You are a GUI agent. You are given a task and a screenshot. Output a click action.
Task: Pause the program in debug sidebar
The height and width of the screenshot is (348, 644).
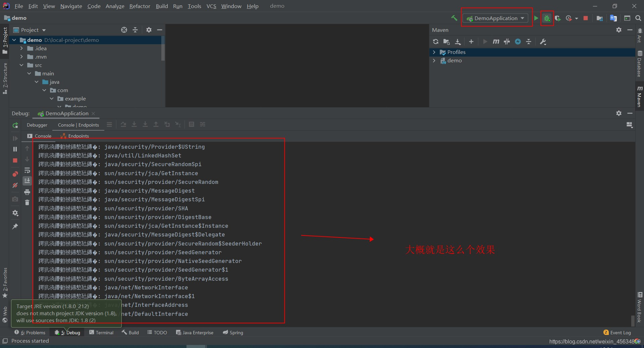tap(15, 149)
